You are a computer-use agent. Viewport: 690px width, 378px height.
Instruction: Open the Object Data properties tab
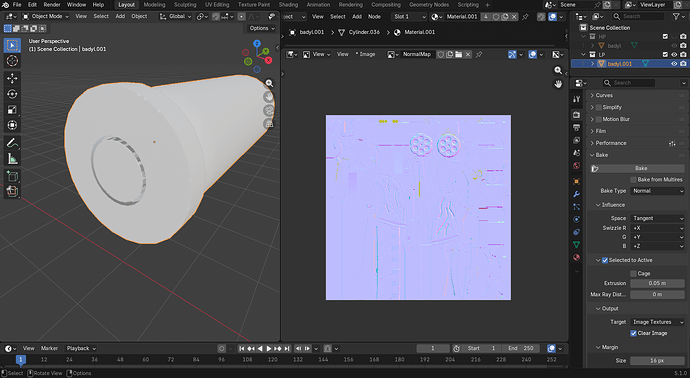(576, 244)
